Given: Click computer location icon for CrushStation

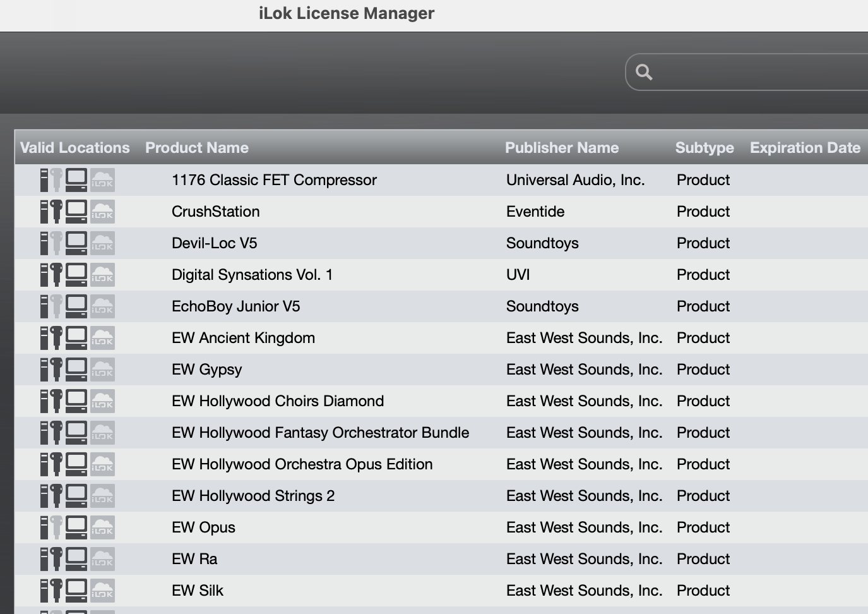Looking at the screenshot, I should (76, 212).
